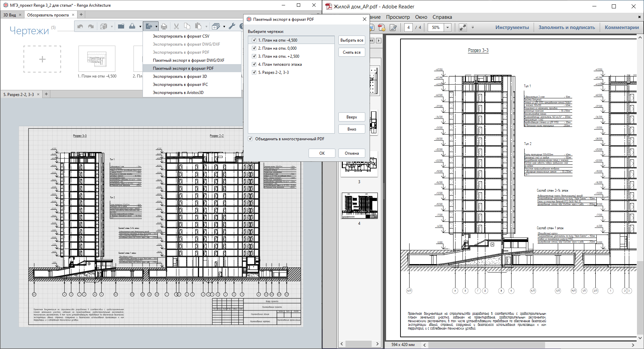Click the page 4 thumbnail in Reader
This screenshot has width=644, height=349.
(x=359, y=205)
